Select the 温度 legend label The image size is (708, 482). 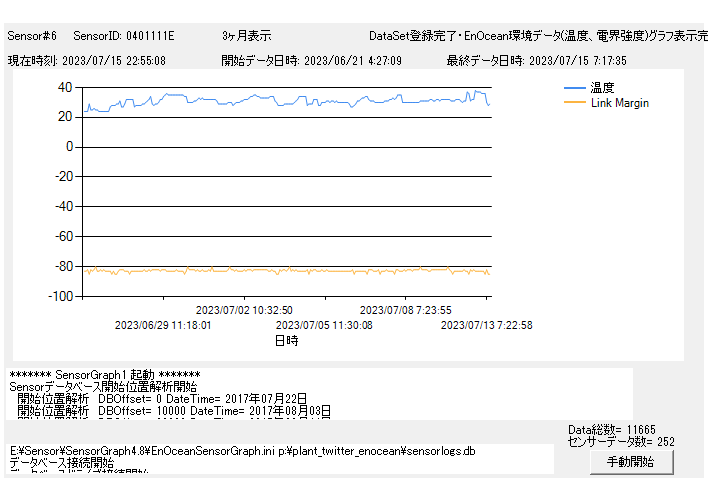(602, 88)
